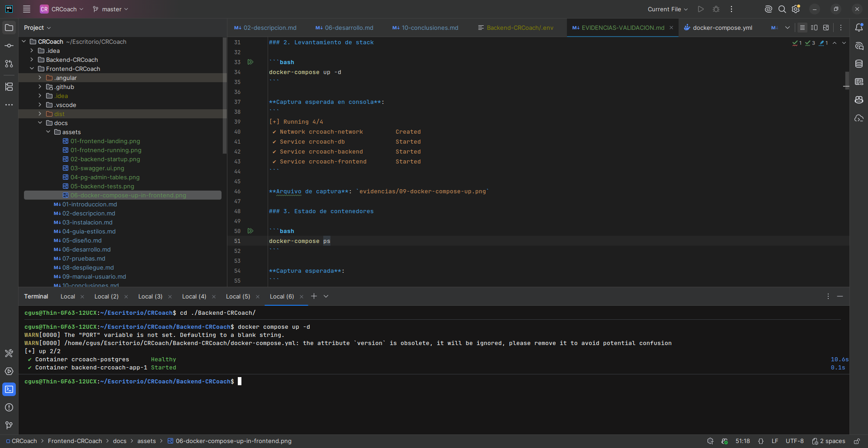This screenshot has width=868, height=448.
Task: Open 07-pruebas.md in project tree
Action: pos(84,258)
